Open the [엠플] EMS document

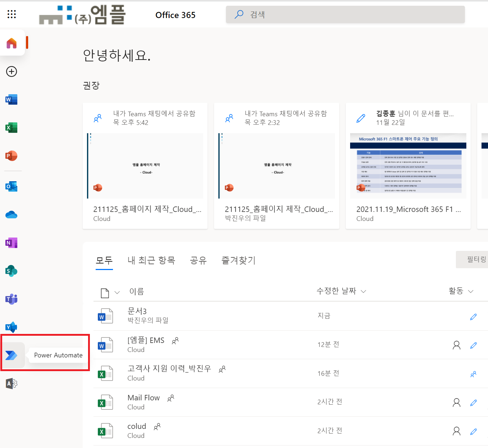point(146,340)
